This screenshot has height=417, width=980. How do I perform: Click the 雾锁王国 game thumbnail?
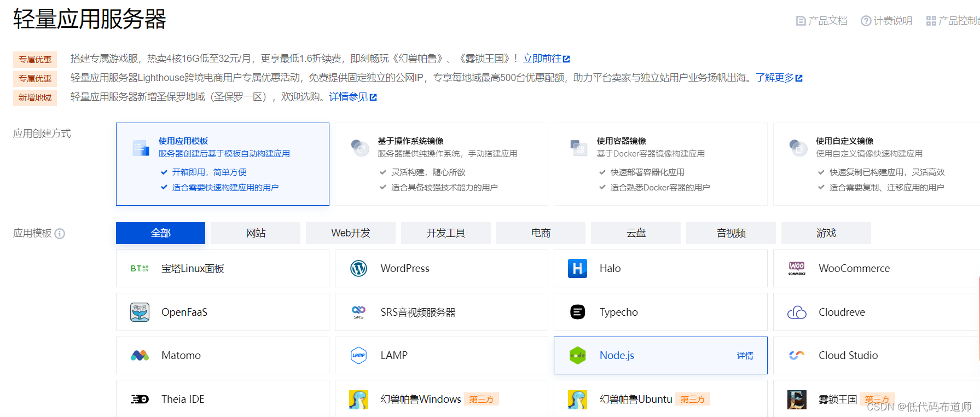tap(797, 399)
